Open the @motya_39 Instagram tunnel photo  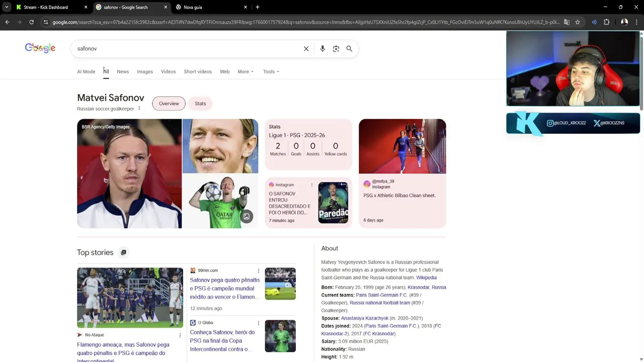coord(403,146)
